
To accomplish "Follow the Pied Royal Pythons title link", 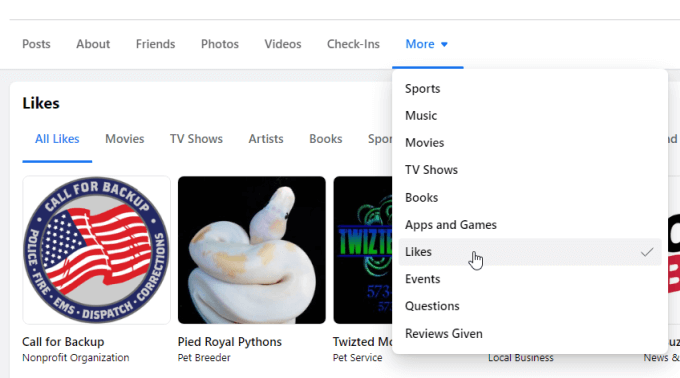I will [x=230, y=342].
